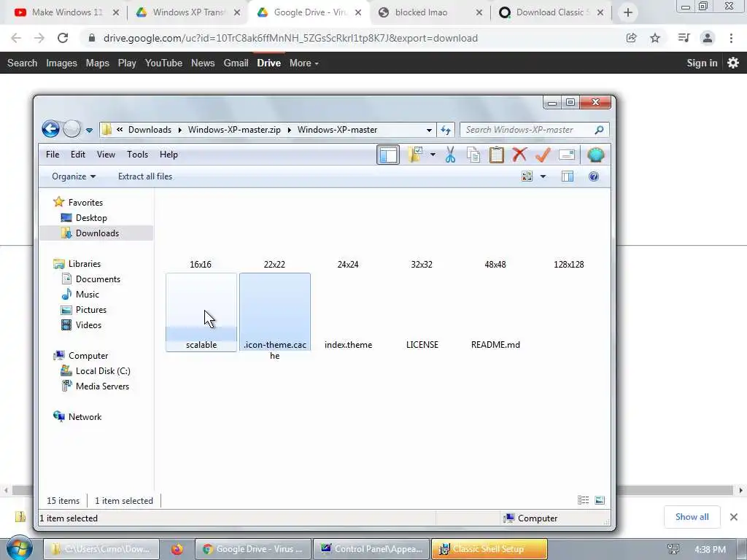The image size is (747, 560).
Task: Open the File menu
Action: (x=53, y=155)
